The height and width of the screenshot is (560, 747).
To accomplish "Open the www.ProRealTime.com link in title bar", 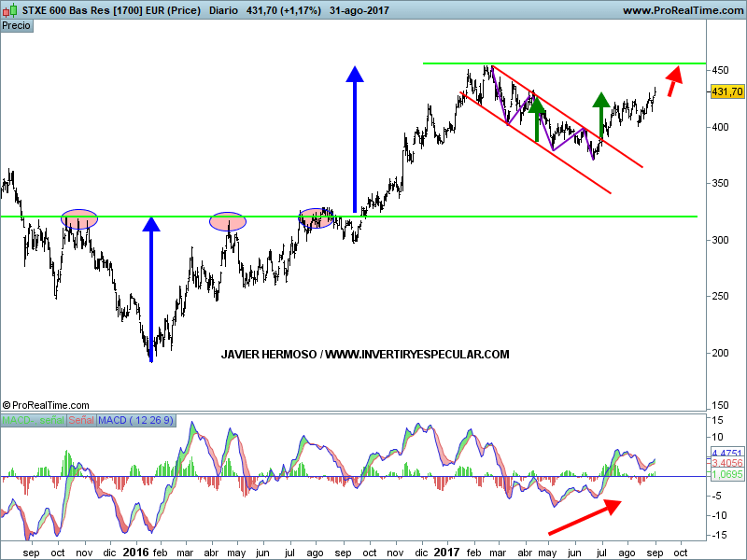I will (682, 10).
